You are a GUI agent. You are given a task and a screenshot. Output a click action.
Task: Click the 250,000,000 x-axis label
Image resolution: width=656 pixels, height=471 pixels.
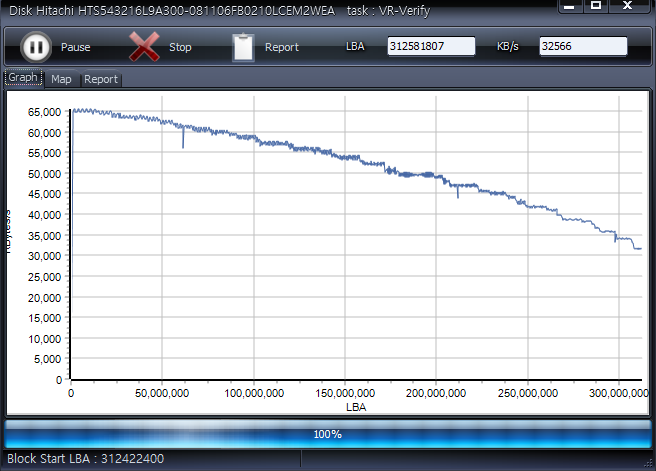pos(528,393)
